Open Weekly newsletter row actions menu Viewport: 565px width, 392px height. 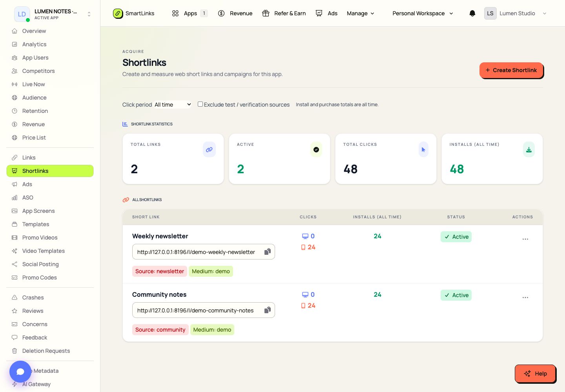click(x=525, y=239)
